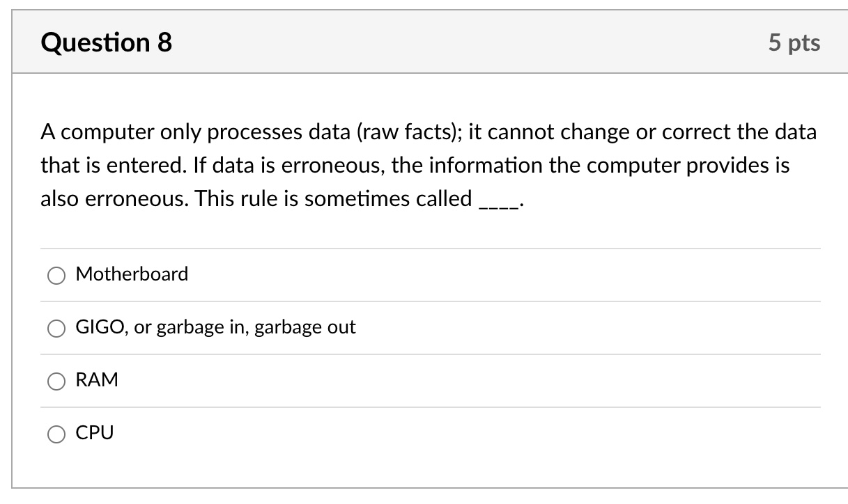Click the "Motherboard" answer label text
Screen dimensions: 848x504
(132, 274)
